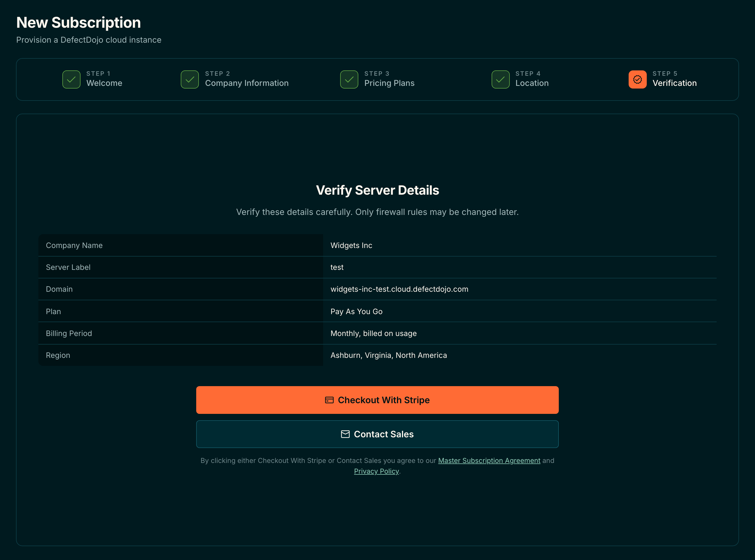Open the Master Subscription Agreement link

[x=489, y=460]
